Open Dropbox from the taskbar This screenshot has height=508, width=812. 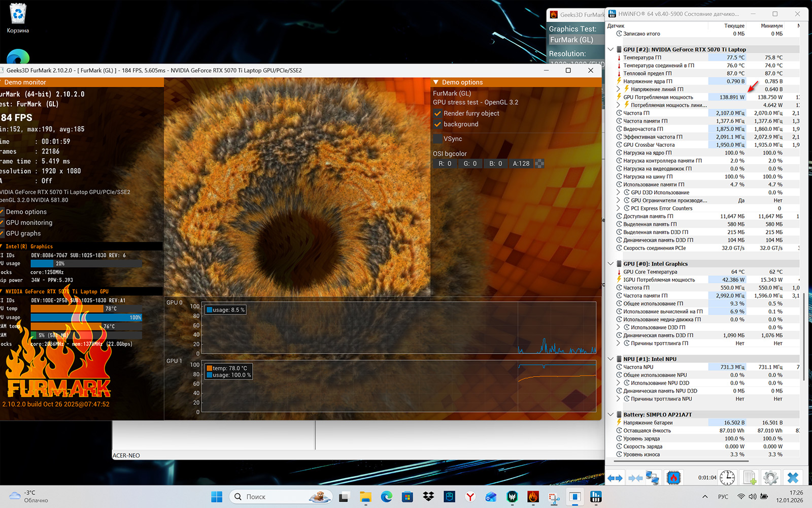(x=428, y=497)
